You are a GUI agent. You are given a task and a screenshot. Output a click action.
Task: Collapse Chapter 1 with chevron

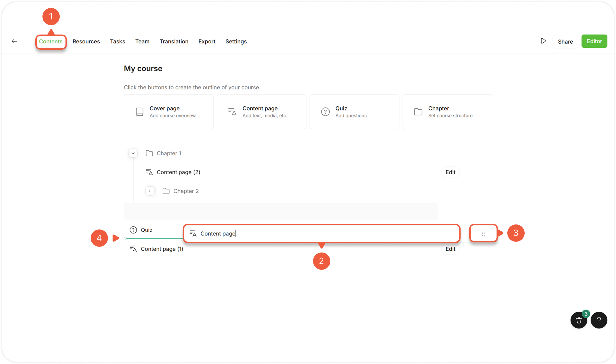click(133, 153)
